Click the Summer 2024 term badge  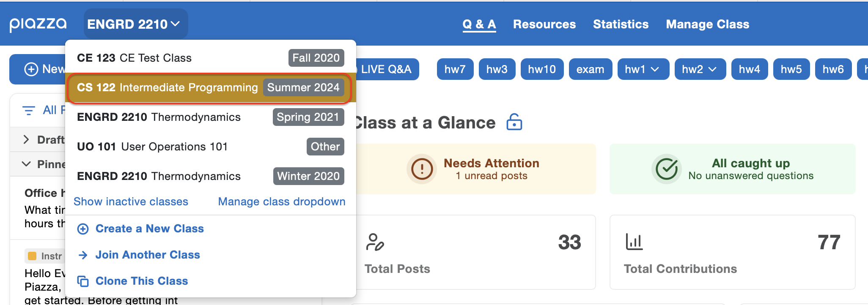click(x=303, y=87)
